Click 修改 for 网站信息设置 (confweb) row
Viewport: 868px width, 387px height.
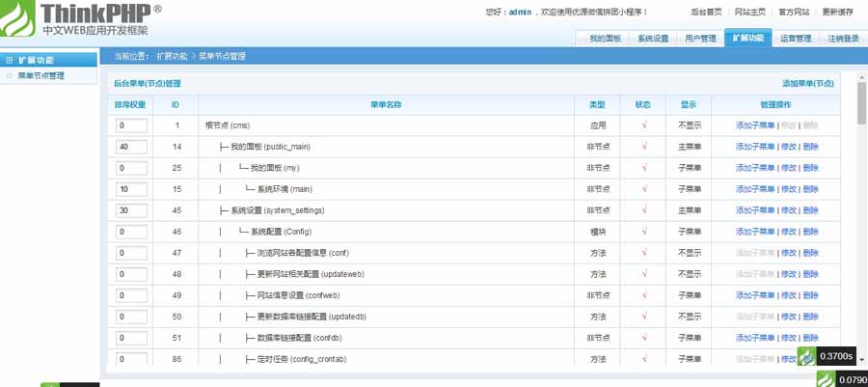pos(789,295)
